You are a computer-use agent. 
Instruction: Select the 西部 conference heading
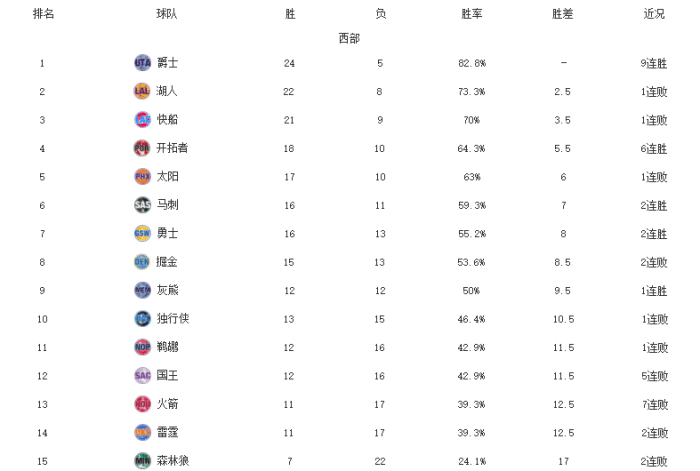(x=348, y=38)
